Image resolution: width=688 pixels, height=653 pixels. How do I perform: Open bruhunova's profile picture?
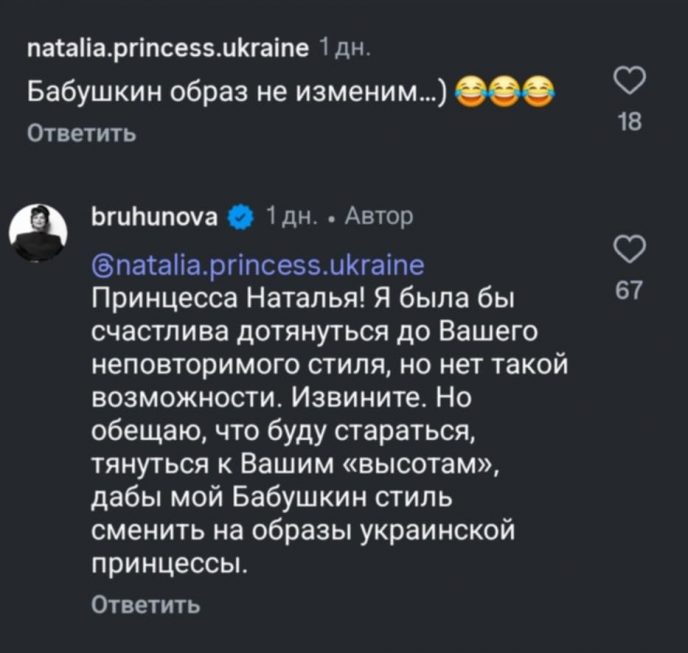[38, 232]
